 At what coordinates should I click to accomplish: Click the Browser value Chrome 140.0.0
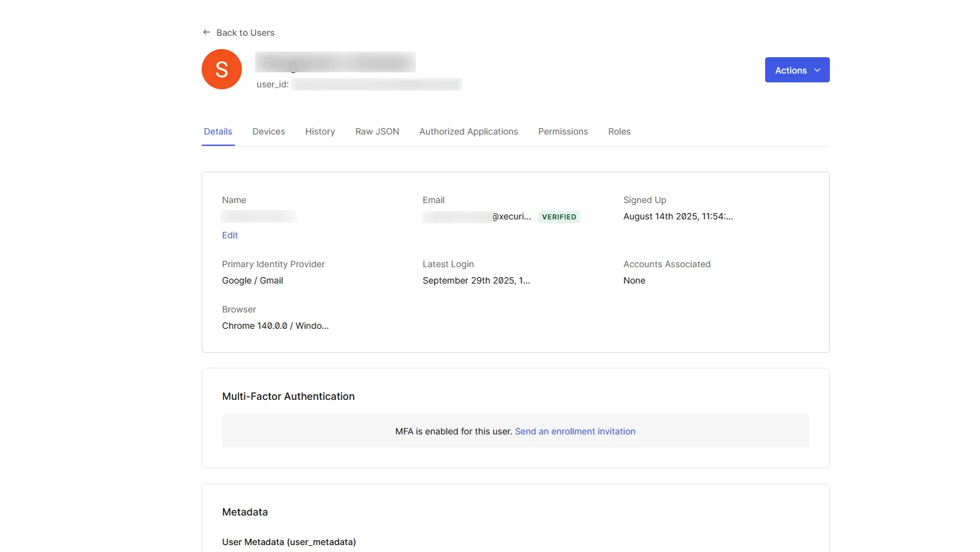pos(275,326)
